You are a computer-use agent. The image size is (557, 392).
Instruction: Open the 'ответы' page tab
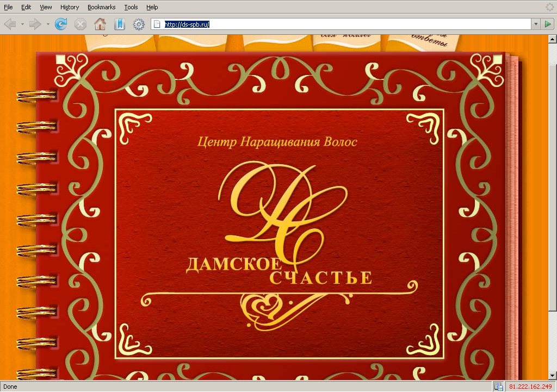pyautogui.click(x=423, y=42)
